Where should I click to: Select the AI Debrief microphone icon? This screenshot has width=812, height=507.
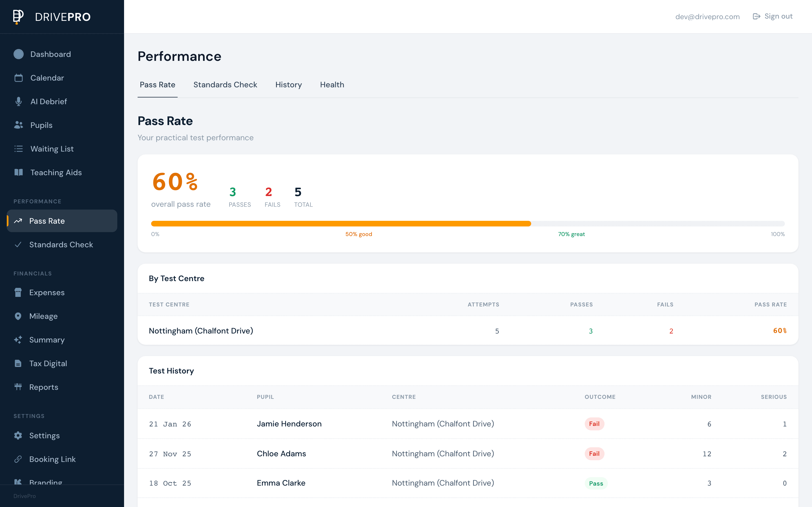tap(18, 101)
